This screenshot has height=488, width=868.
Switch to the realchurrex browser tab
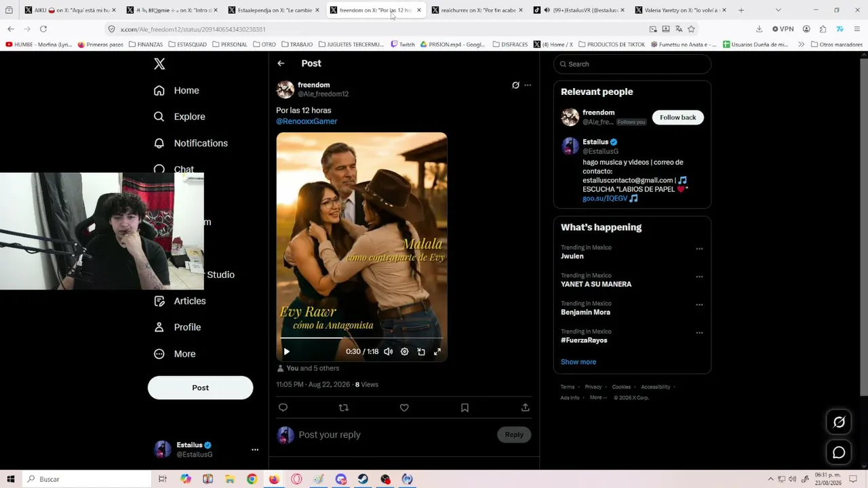(x=477, y=10)
